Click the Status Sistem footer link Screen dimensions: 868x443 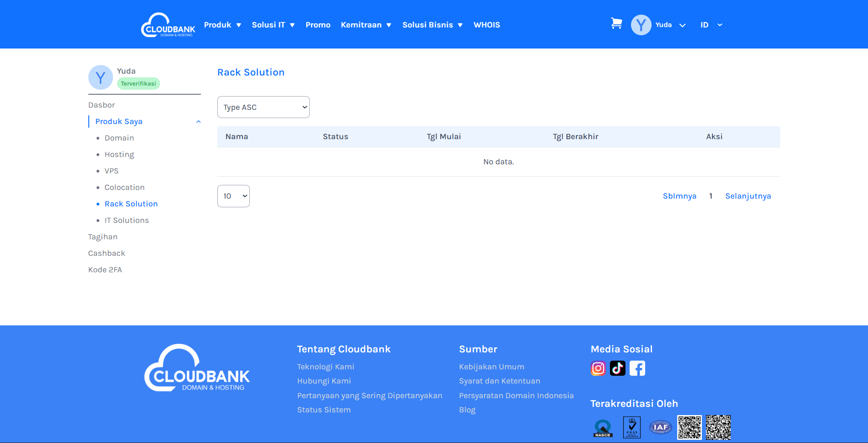pos(324,410)
